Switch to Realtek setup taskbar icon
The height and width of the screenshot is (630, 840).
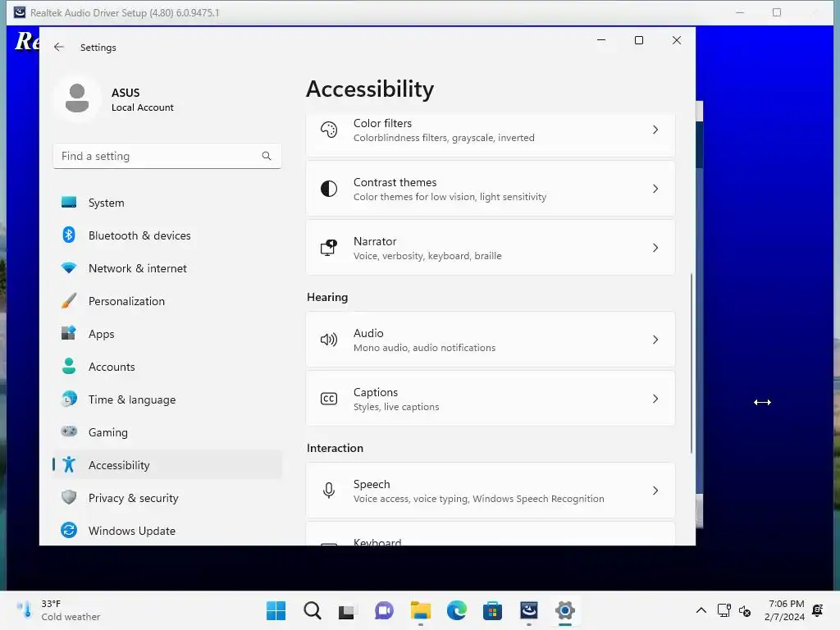pos(529,610)
